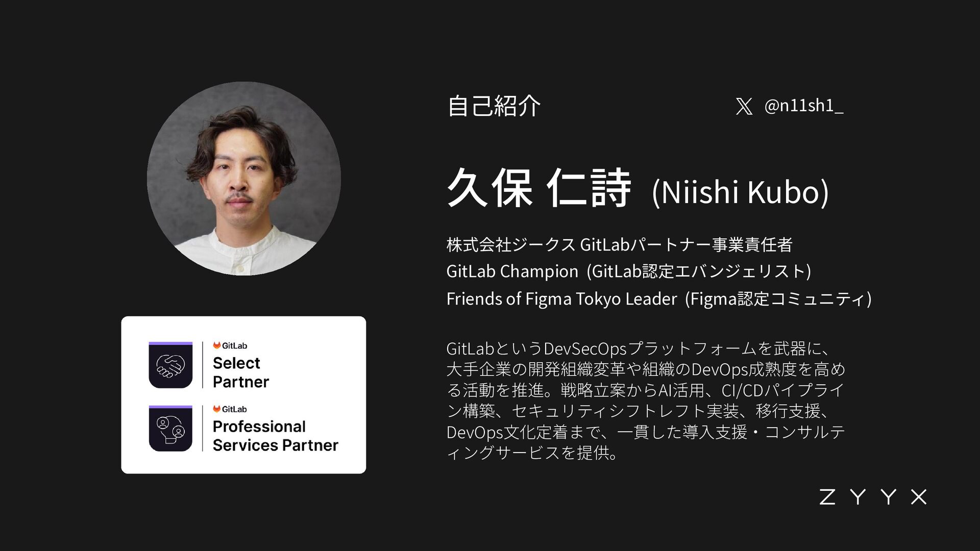This screenshot has height=551, width=980.
Task: Click the Friends of Figma Tokyo Leader line
Action: click(x=659, y=298)
